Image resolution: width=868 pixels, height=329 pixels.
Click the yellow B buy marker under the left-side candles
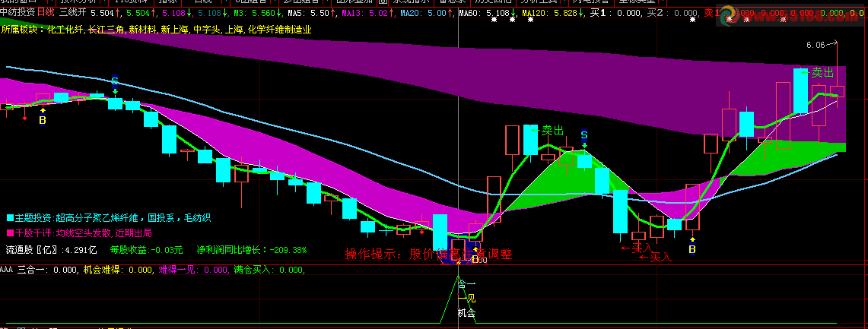[43, 119]
